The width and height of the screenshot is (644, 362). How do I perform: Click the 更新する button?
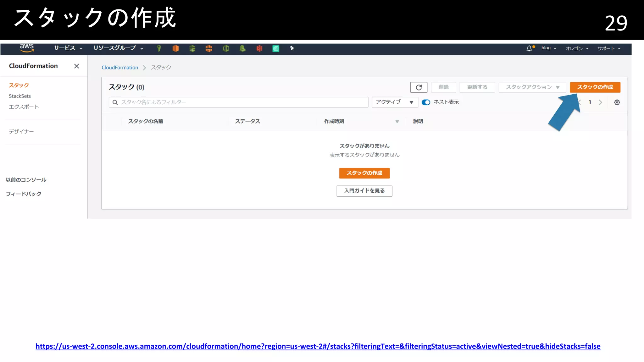(x=477, y=87)
